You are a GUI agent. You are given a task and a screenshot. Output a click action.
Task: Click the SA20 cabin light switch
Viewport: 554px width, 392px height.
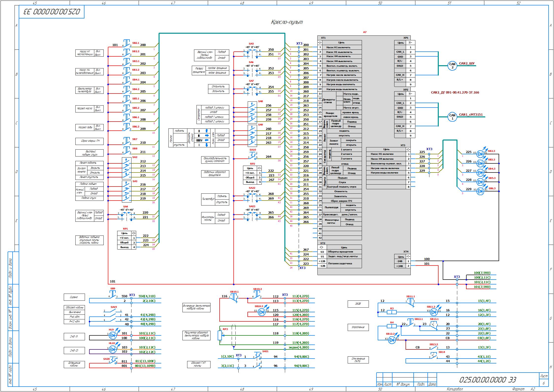[113, 361]
